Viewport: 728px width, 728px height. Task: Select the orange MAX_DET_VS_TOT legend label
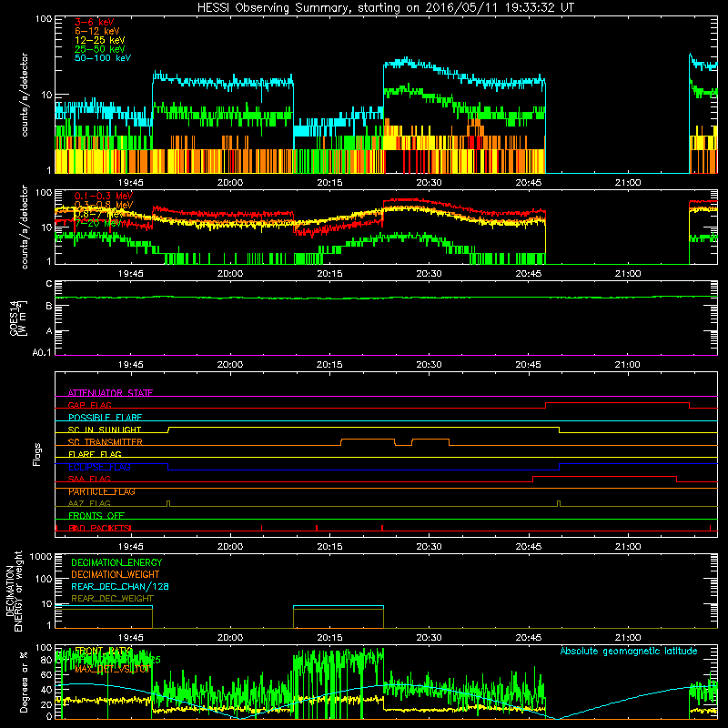[112, 669]
